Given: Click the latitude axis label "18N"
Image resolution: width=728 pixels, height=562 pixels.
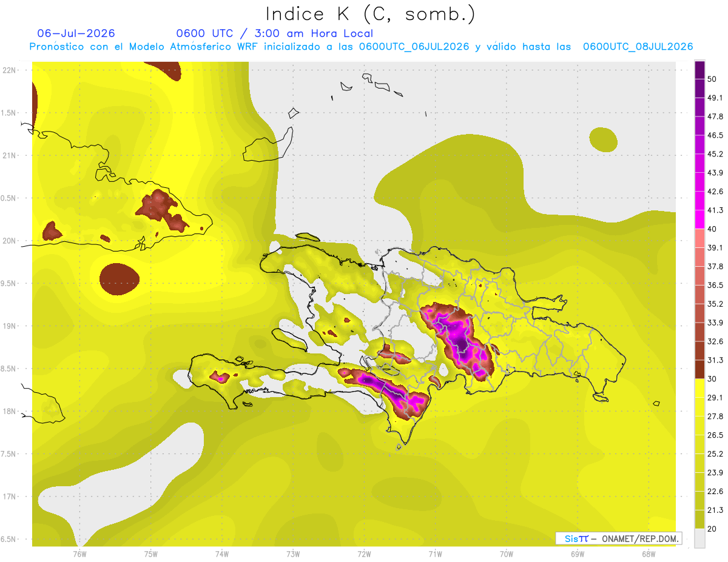Looking at the screenshot, I should (x=9, y=411).
